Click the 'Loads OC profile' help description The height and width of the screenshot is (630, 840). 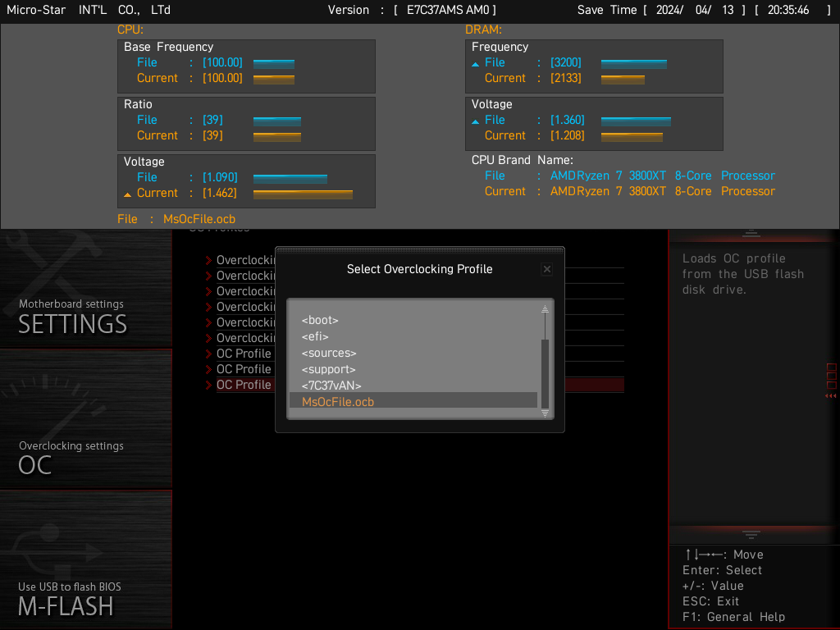742,274
